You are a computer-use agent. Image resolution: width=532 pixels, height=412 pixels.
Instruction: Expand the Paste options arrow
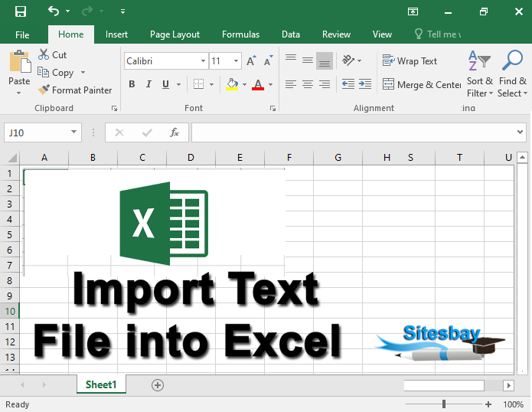pos(18,93)
